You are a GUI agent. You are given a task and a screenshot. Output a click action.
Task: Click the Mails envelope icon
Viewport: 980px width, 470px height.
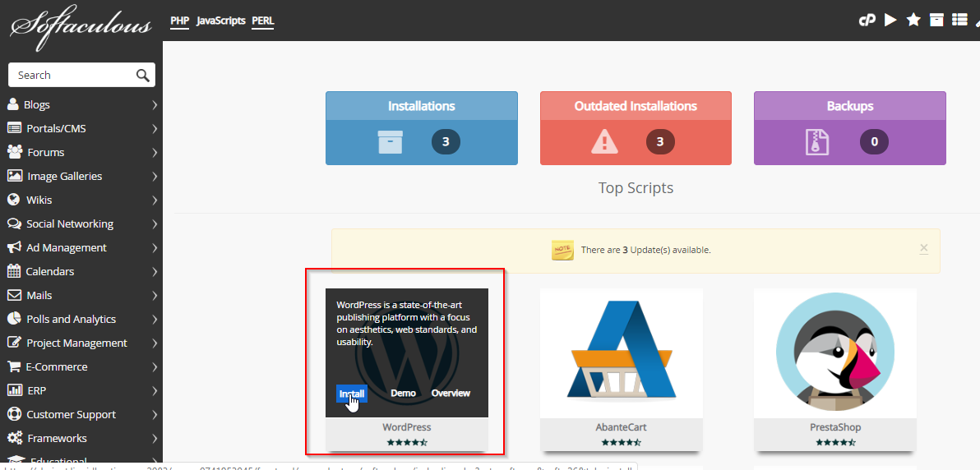(x=14, y=295)
